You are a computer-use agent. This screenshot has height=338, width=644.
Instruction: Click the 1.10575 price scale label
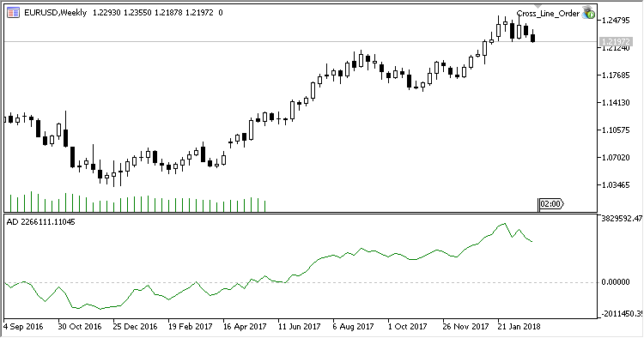pos(616,130)
